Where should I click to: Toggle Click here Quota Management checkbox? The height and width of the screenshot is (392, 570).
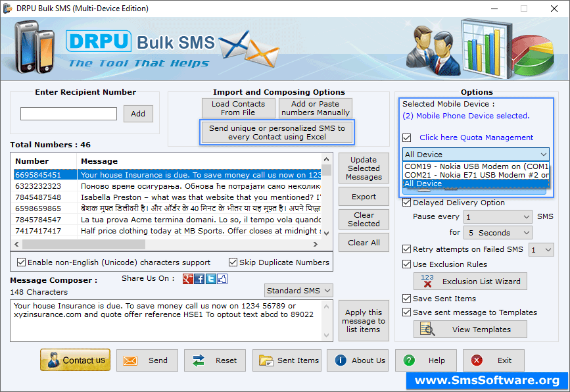tap(407, 138)
